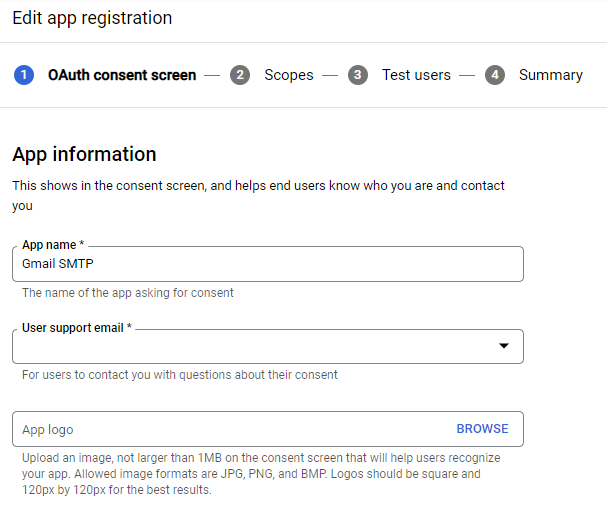Image resolution: width=607 pixels, height=514 pixels.
Task: Click the App logo field
Action: tap(268, 429)
